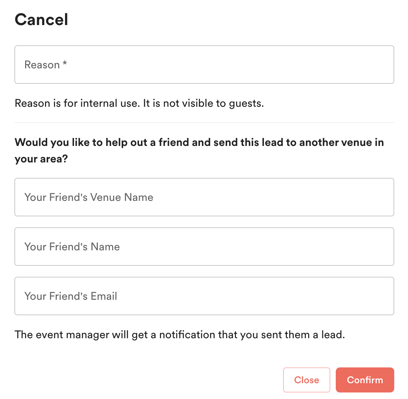Click the 'Your Friend's Email' placeholder text
Image resolution: width=408 pixels, height=399 pixels.
click(x=71, y=296)
